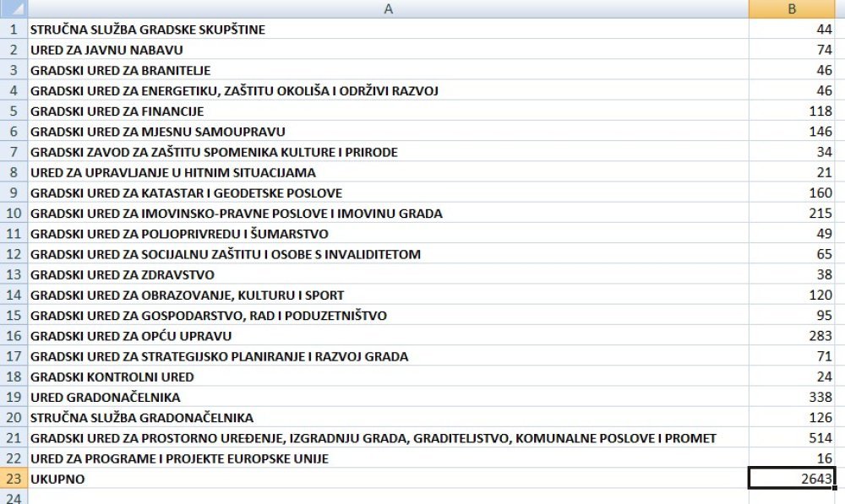845x504 pixels.
Task: Select value 215 in column B
Action: click(792, 214)
